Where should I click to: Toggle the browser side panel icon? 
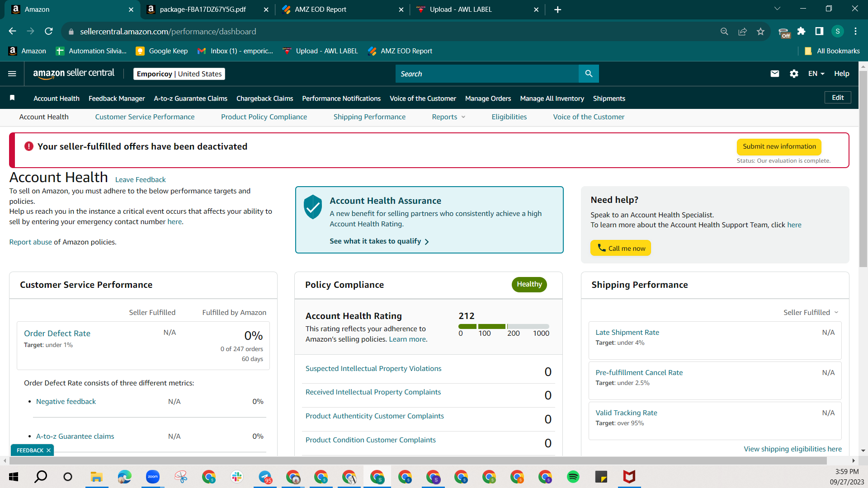coord(819,31)
